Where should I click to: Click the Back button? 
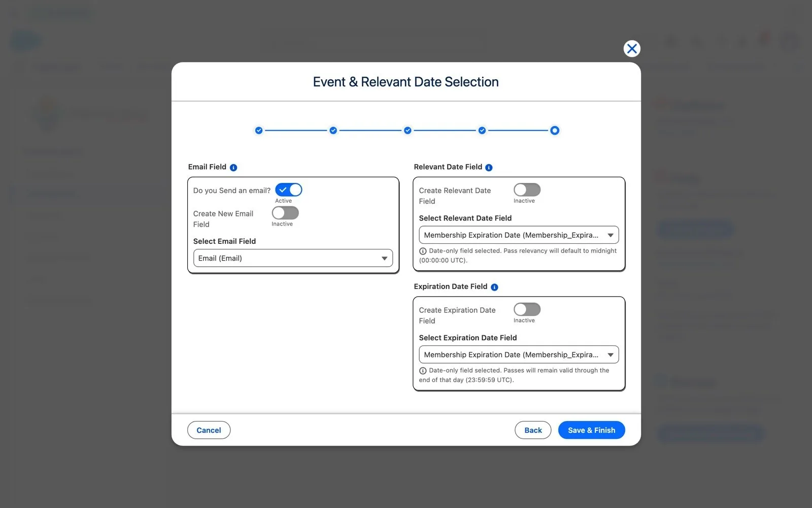(533, 430)
